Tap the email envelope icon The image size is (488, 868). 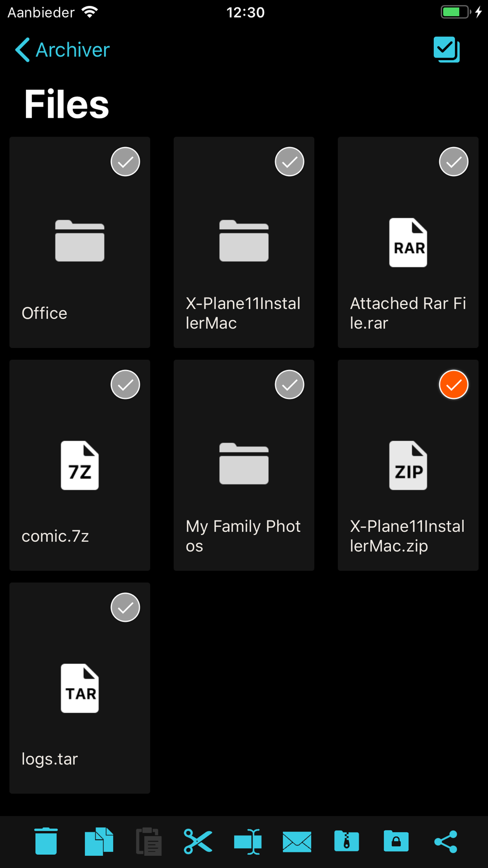pyautogui.click(x=297, y=842)
